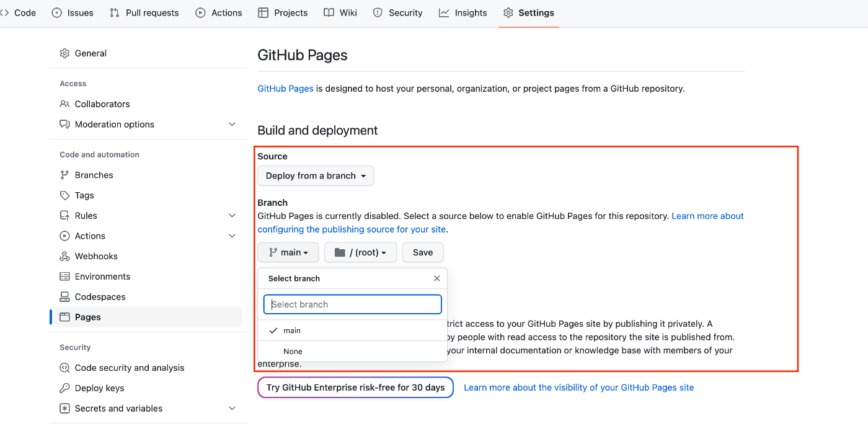Click the Codespaces icon
The height and width of the screenshot is (434, 868).
click(x=64, y=296)
